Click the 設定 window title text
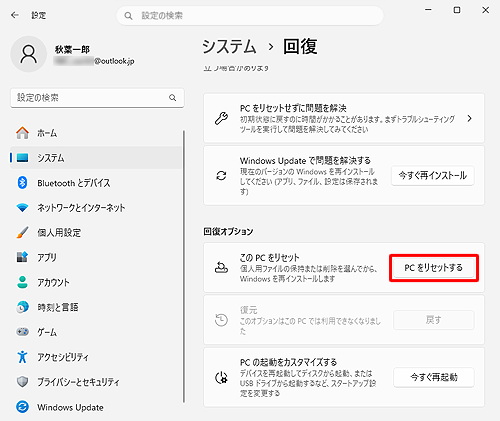The image size is (500, 421). click(x=39, y=15)
